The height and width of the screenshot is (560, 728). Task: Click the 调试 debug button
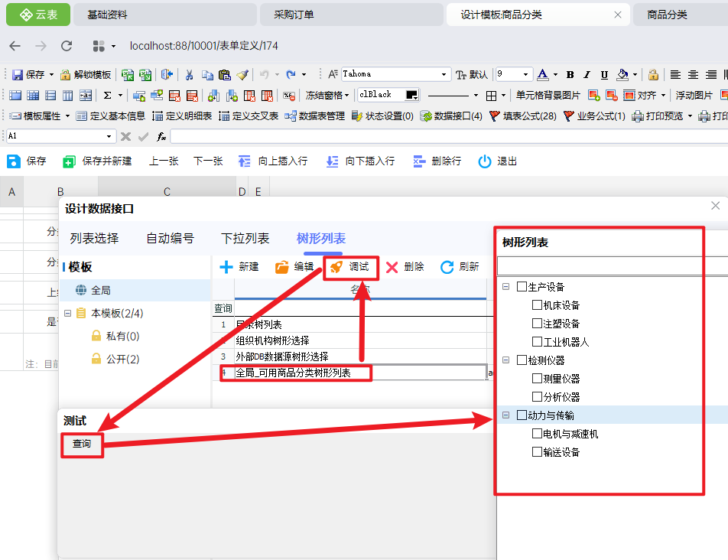coord(349,267)
